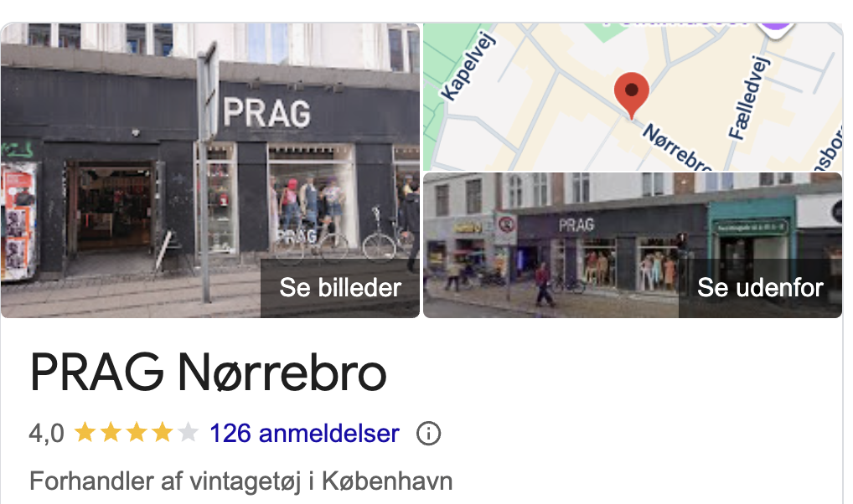The height and width of the screenshot is (504, 853).
Task: Click the 4,0 rating score
Action: click(x=46, y=434)
